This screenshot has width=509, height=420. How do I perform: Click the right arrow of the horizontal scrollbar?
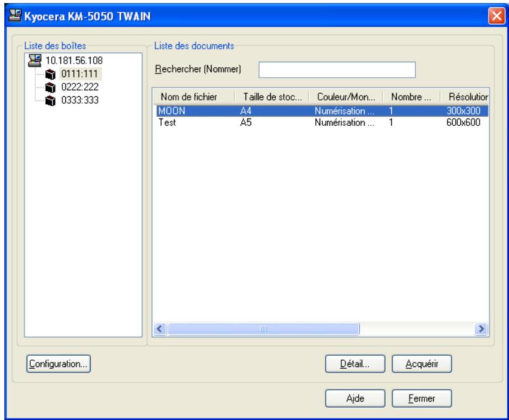(x=481, y=329)
